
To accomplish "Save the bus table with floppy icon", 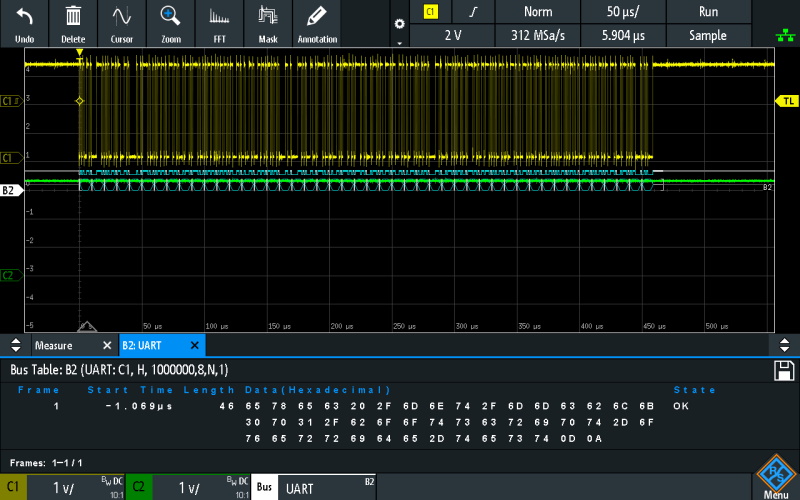I will tap(784, 370).
